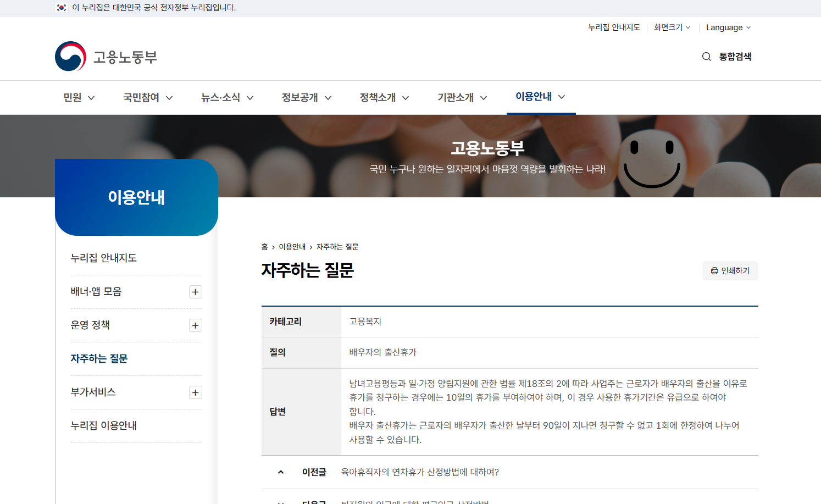Click the Korean flag icon
821x504 pixels.
[62, 8]
